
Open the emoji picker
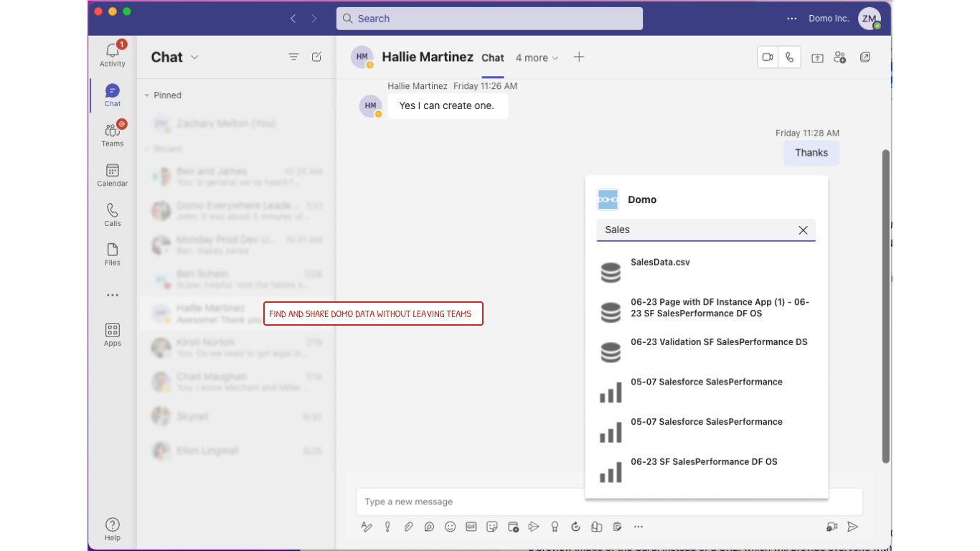tap(450, 527)
